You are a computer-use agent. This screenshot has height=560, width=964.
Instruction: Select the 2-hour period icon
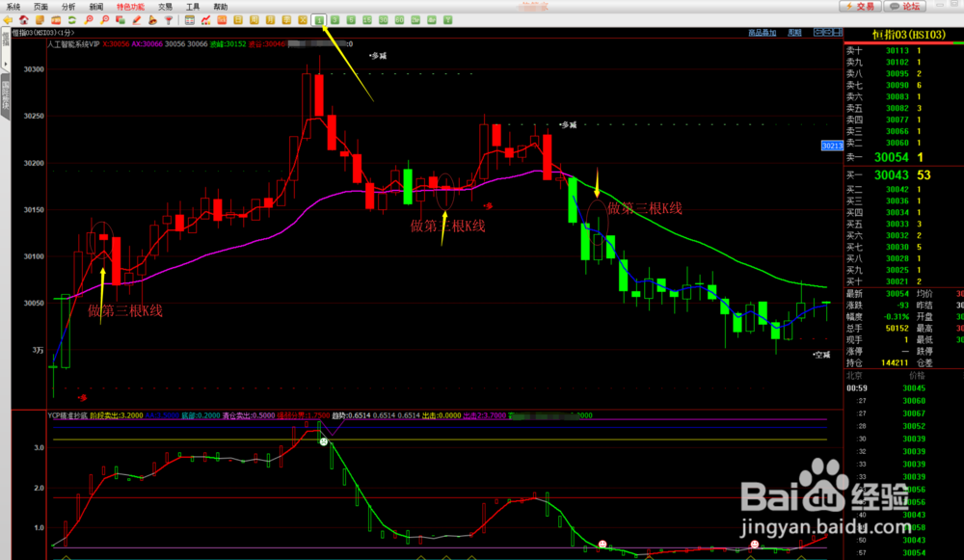point(415,20)
